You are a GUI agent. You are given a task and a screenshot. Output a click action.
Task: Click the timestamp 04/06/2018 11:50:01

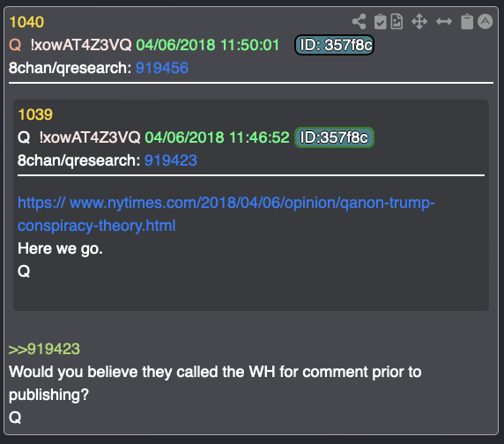point(208,45)
